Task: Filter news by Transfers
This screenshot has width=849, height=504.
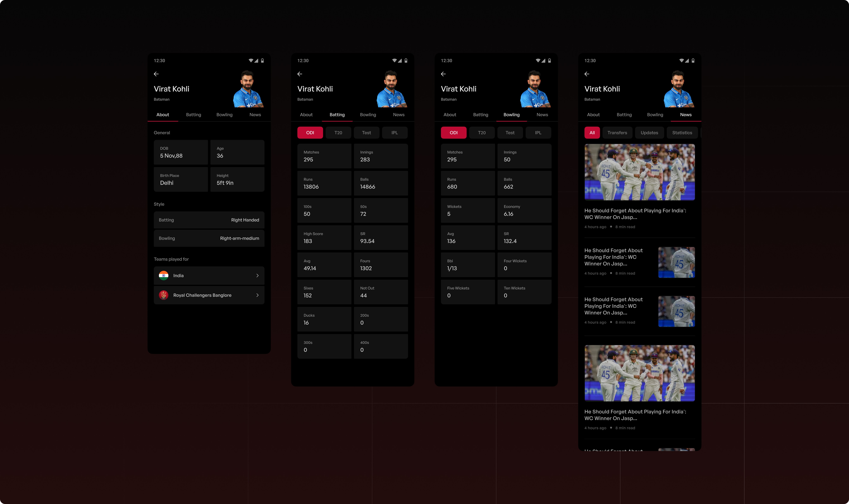Action: point(617,133)
